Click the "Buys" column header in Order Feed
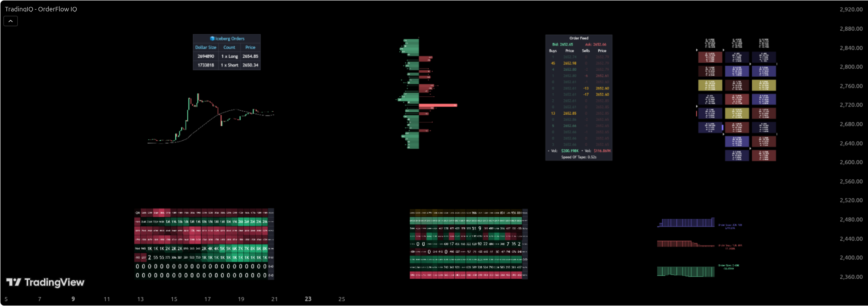Viewport: 868px width, 306px height. 552,51
